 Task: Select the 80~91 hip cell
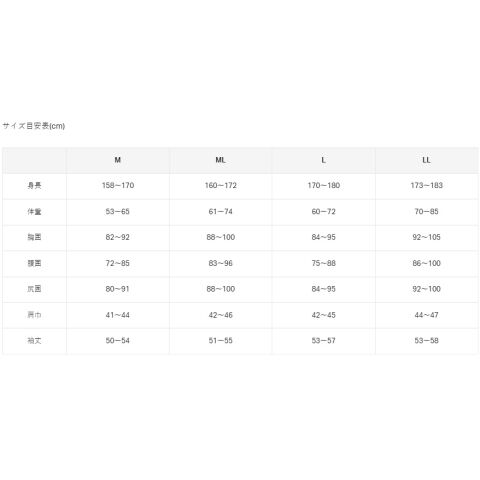(x=117, y=289)
